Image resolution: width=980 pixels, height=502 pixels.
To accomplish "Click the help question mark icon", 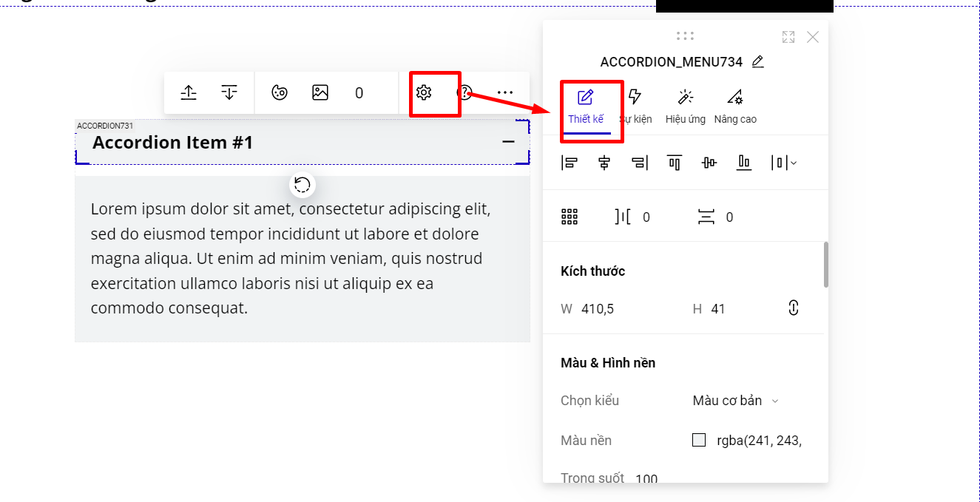I will click(464, 92).
